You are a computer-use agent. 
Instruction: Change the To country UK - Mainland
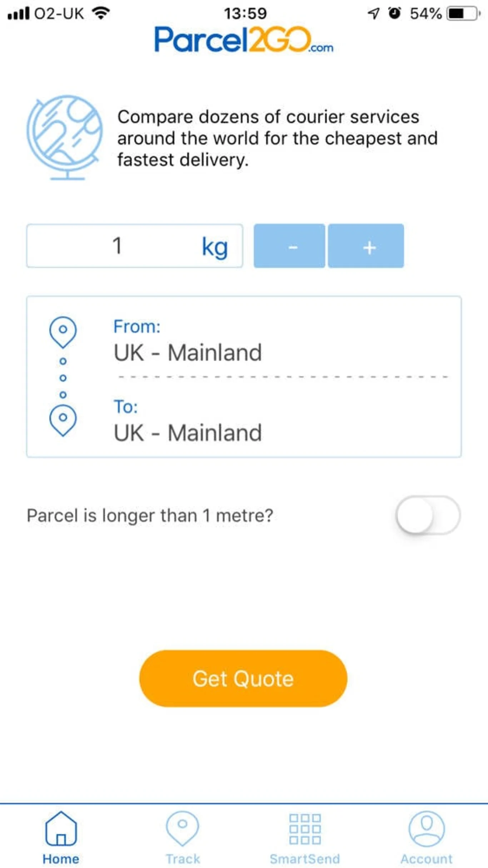188,432
